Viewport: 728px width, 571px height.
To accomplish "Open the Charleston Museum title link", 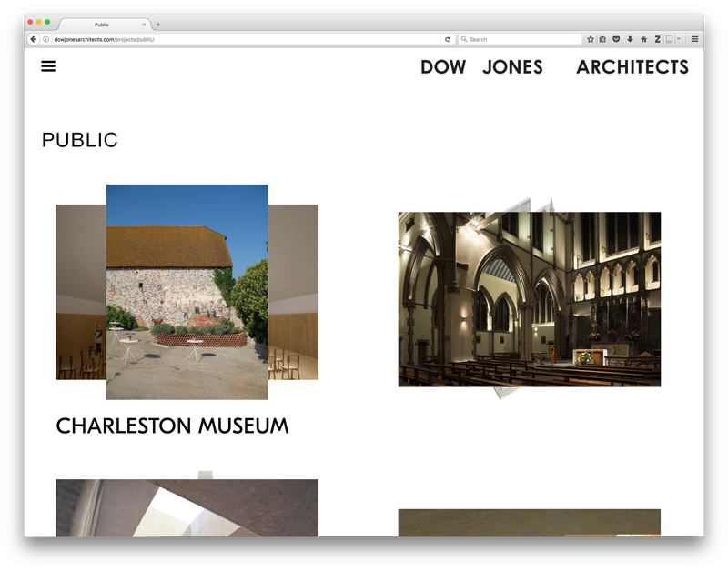I will point(172,426).
